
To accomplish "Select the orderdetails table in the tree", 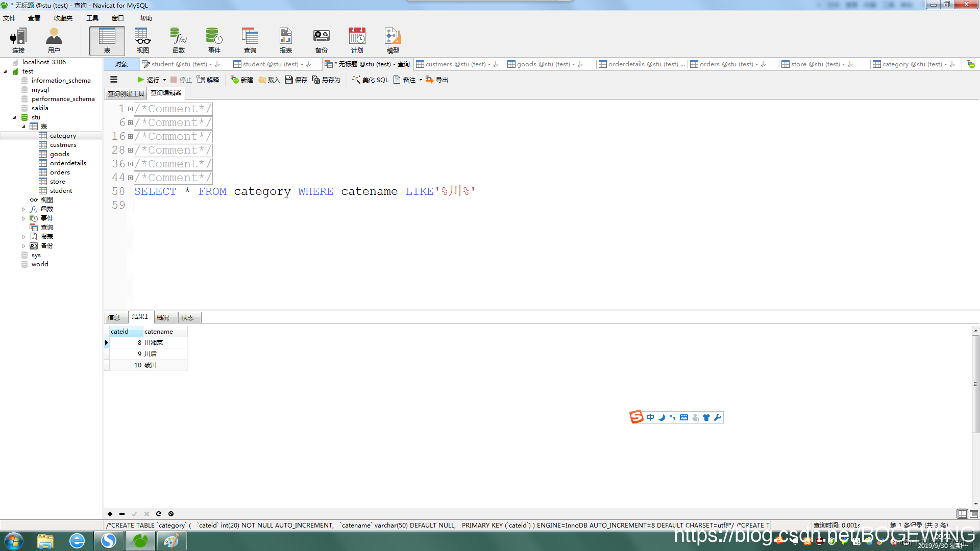I will coord(67,163).
